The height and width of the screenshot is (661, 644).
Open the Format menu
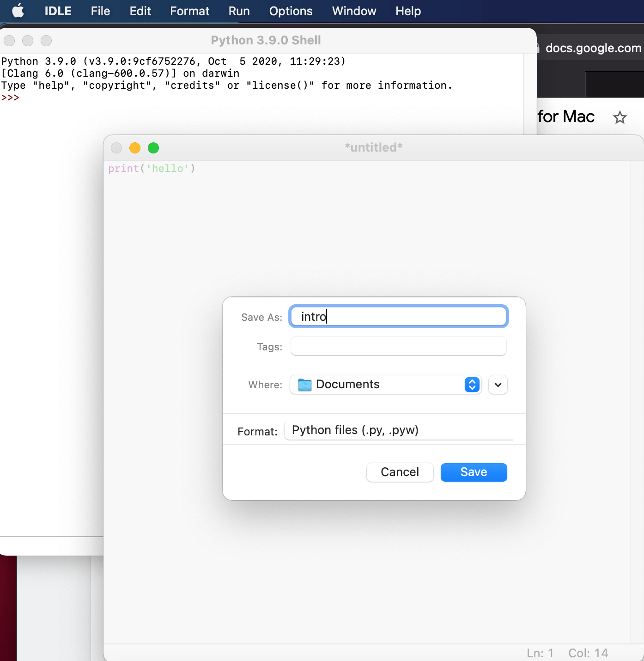coord(189,11)
